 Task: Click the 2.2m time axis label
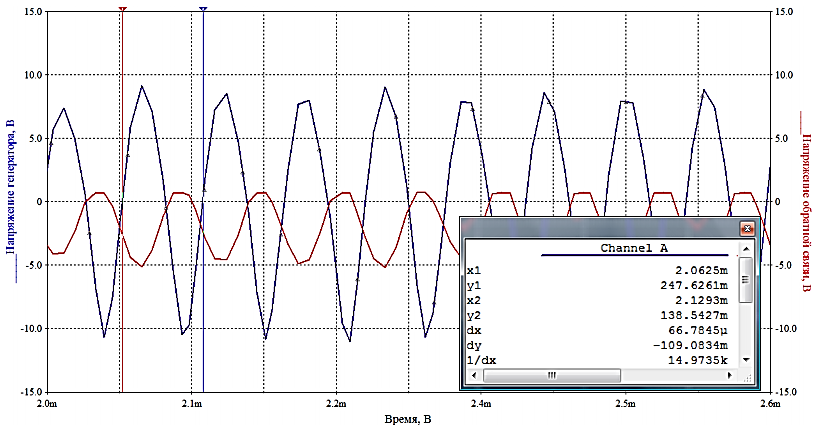click(336, 403)
